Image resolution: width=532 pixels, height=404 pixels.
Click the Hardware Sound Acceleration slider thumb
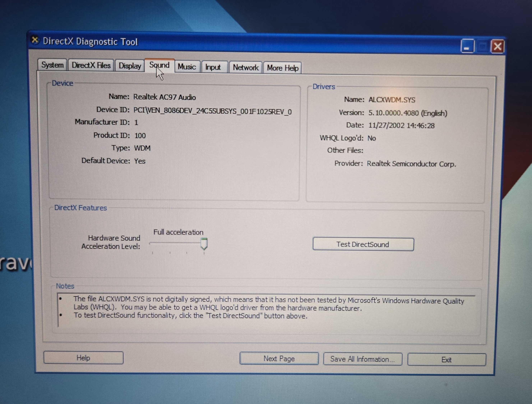(x=204, y=244)
